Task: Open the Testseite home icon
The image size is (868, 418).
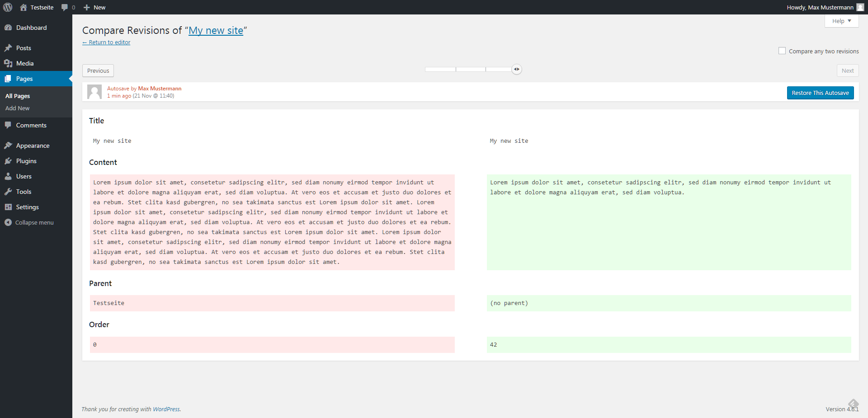Action: tap(24, 7)
